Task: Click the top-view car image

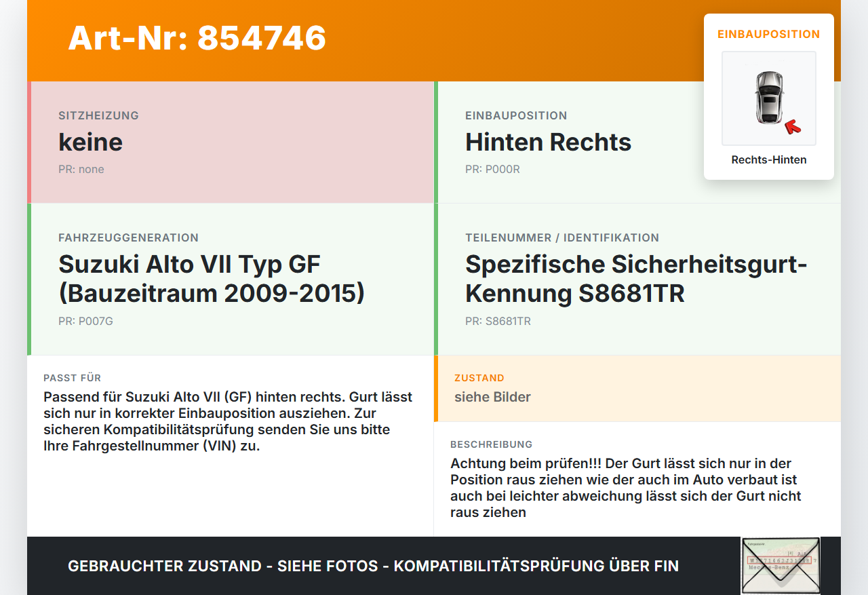Action: coord(769,98)
